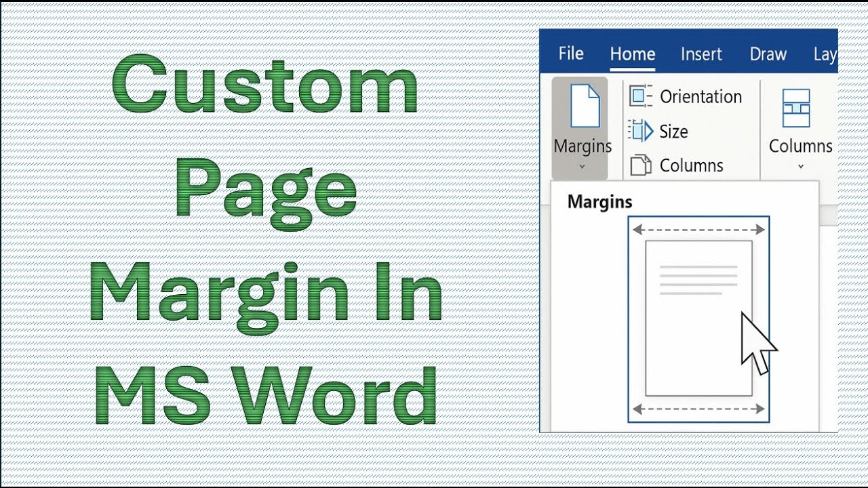This screenshot has height=488, width=868.
Task: Click the large Columns icon on the right
Action: (x=796, y=108)
